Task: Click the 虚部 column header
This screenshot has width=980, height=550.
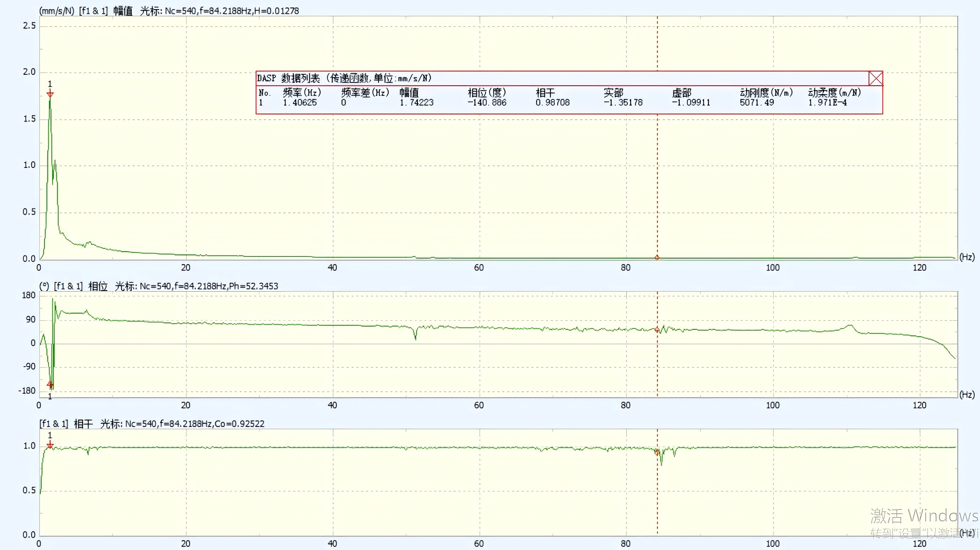Action: pos(681,92)
